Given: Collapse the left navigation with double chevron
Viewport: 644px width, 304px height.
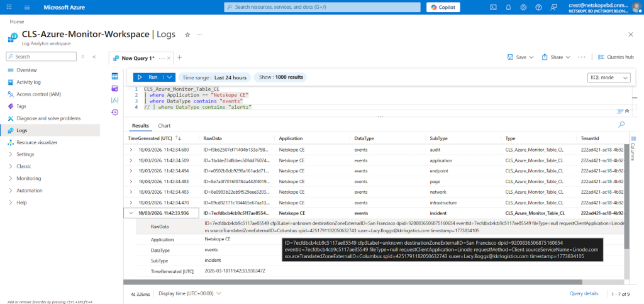Looking at the screenshot, I should [94, 57].
